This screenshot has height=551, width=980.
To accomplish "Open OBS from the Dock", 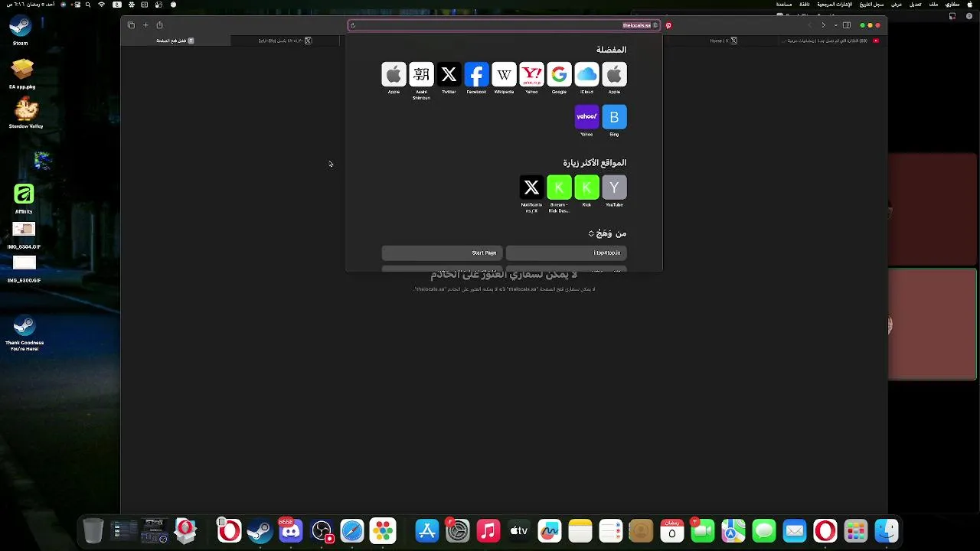I will click(322, 530).
